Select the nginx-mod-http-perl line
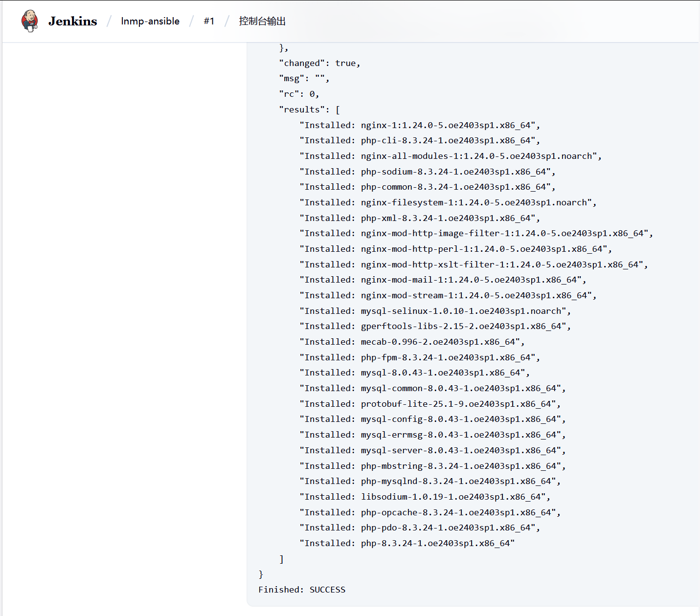Screen dimensions: 700x616 click(x=456, y=249)
